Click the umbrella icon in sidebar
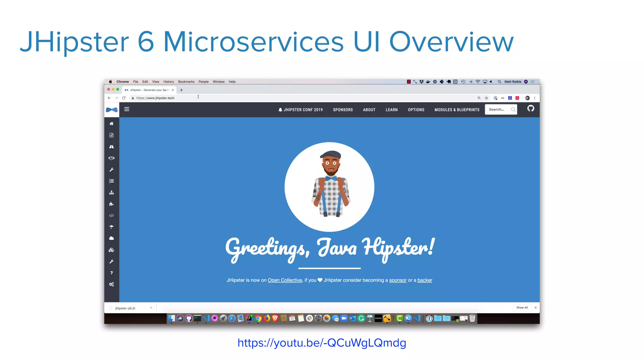The height and width of the screenshot is (362, 644). point(111,227)
